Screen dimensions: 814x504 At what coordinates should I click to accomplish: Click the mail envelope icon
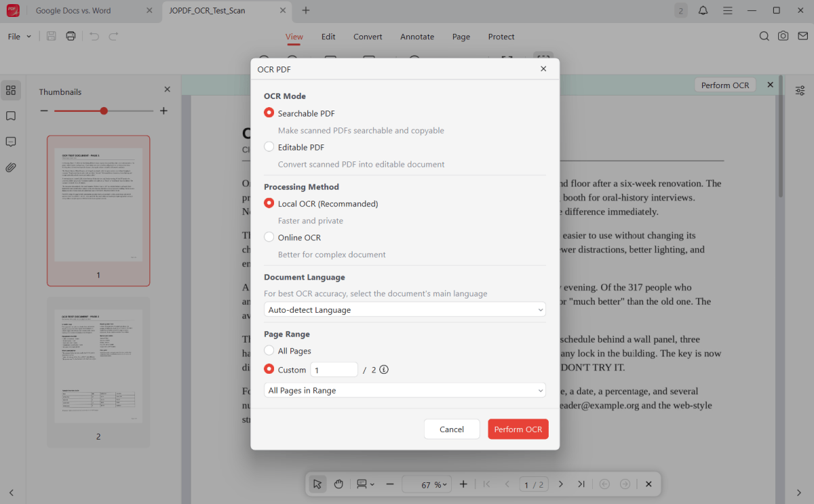coord(802,37)
